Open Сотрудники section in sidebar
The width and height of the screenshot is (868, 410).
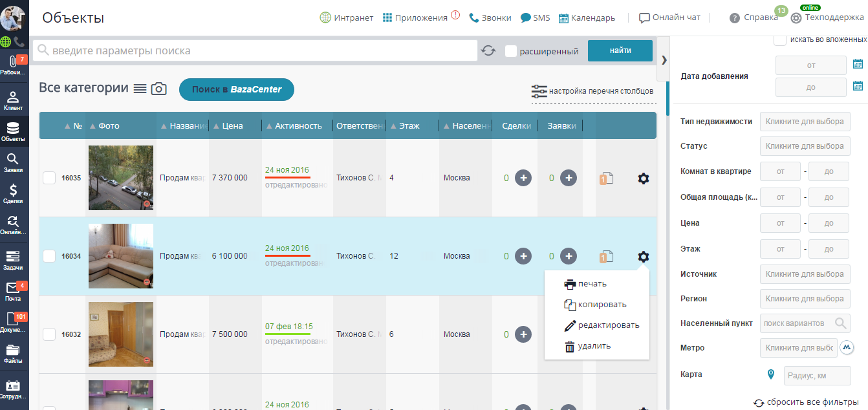(x=13, y=389)
